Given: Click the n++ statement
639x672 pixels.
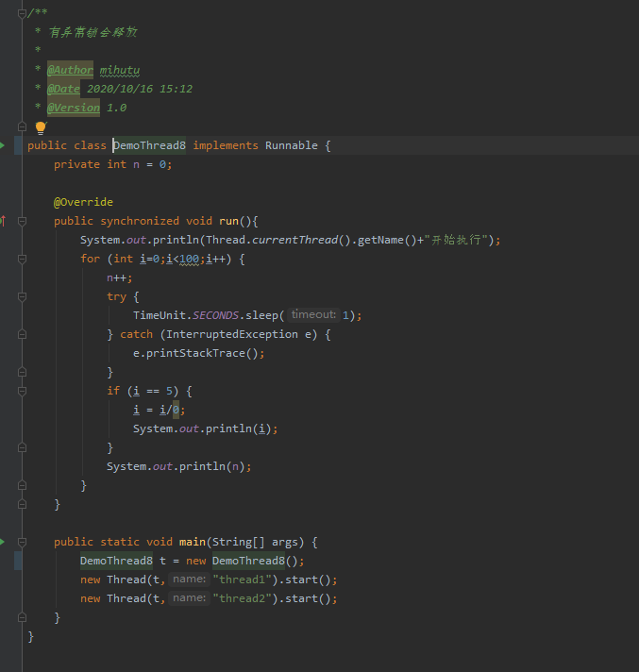Looking at the screenshot, I should [x=120, y=277].
